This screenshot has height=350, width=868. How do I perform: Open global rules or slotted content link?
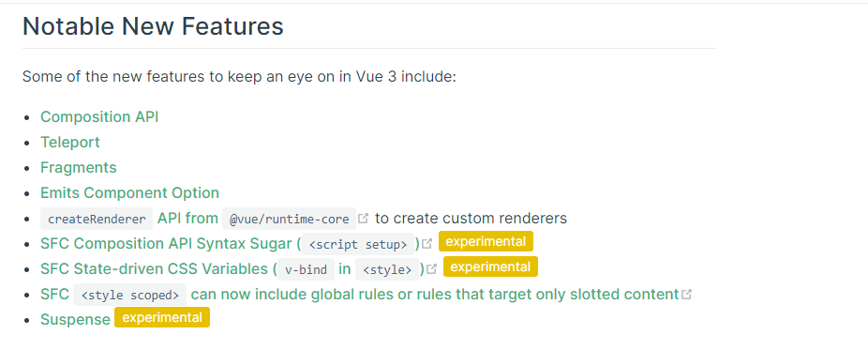pos(435,295)
